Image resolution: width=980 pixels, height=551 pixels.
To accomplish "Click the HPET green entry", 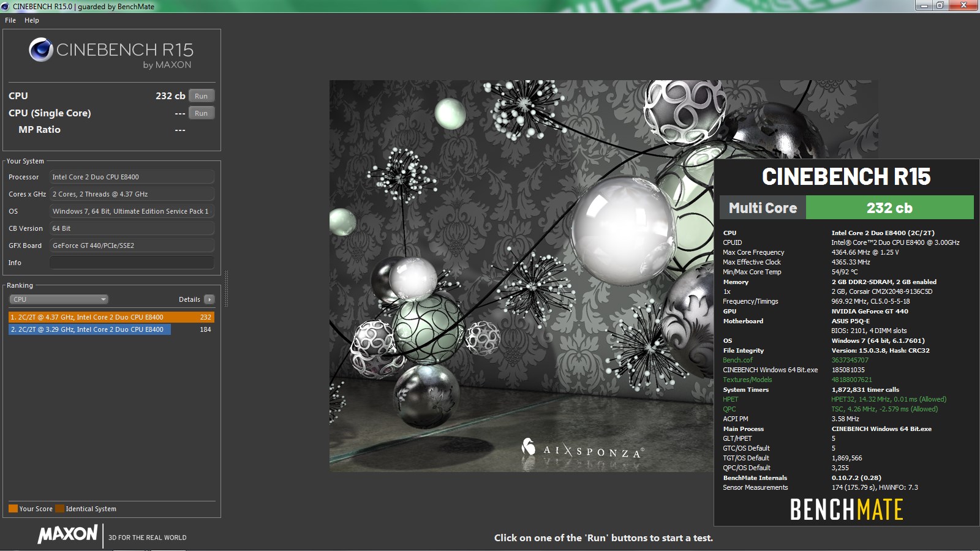I will point(731,399).
